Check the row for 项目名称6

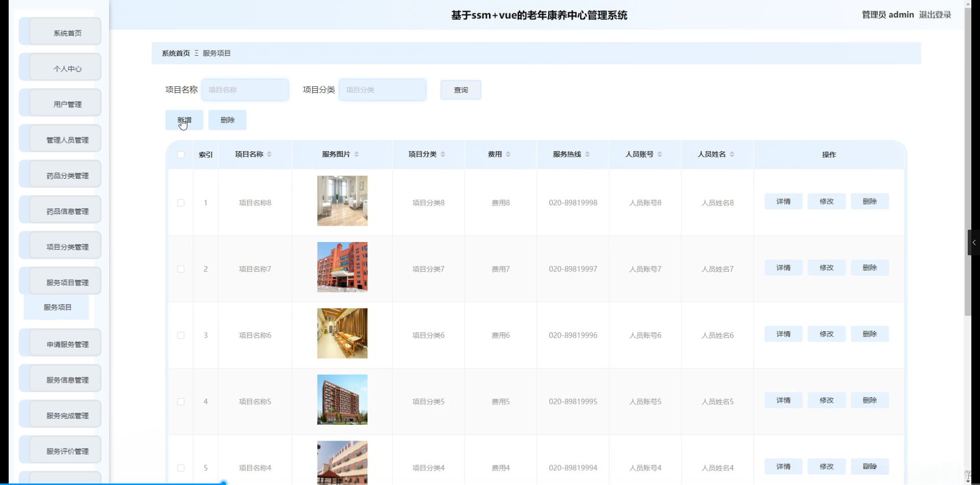click(x=181, y=335)
